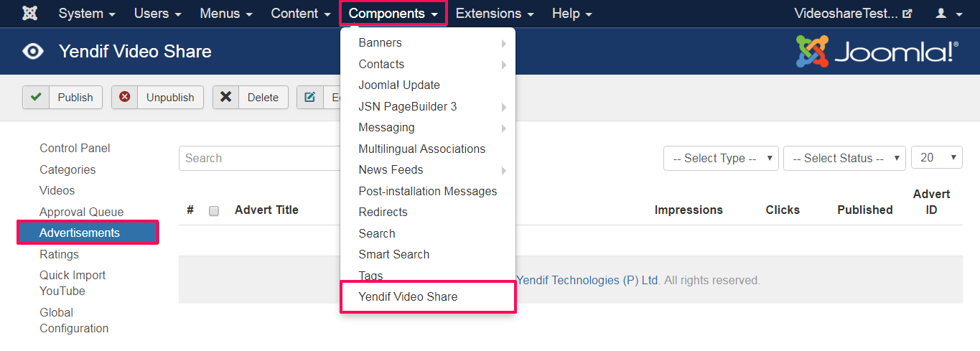Image resolution: width=980 pixels, height=351 pixels.
Task: Open the System menu
Action: pyautogui.click(x=87, y=14)
